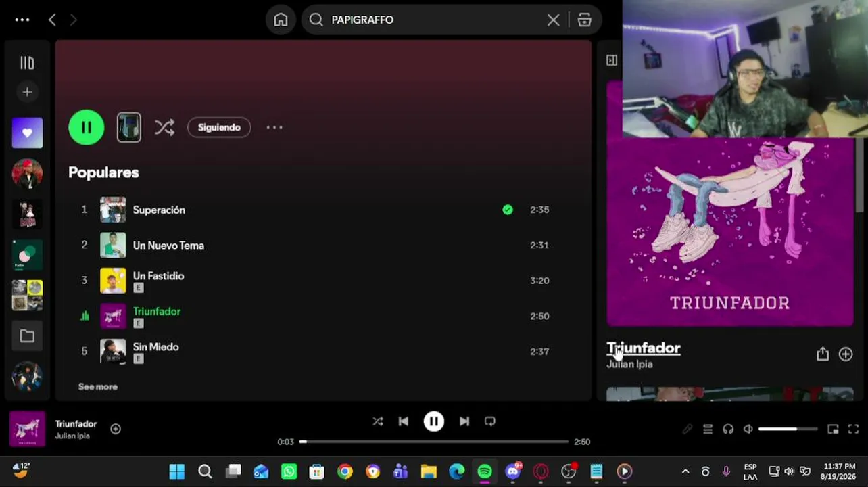Adjust the volume slider
This screenshot has width=868, height=487.
(788, 429)
